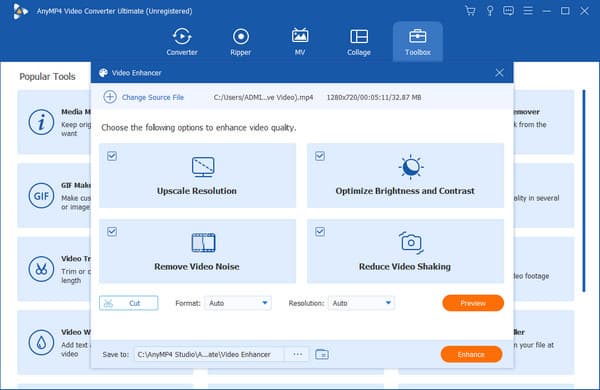
Task: Click the GIF Maker icon
Action: click(x=41, y=196)
